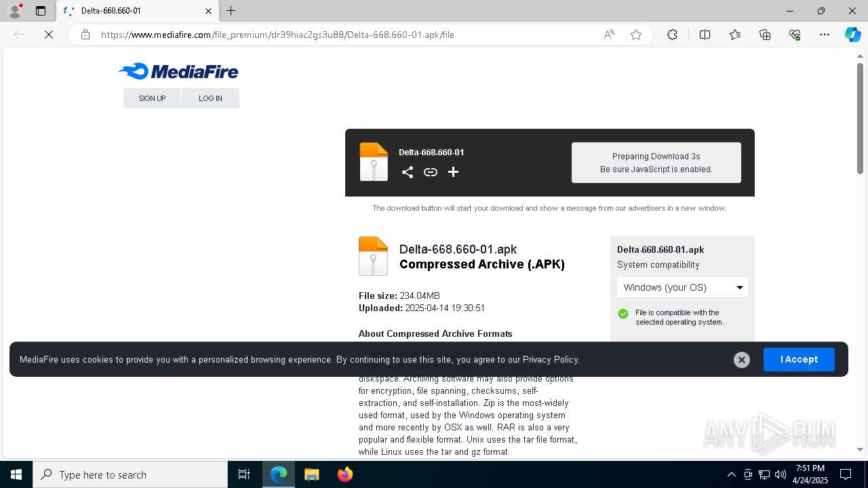View site information lock icon

pos(85,35)
